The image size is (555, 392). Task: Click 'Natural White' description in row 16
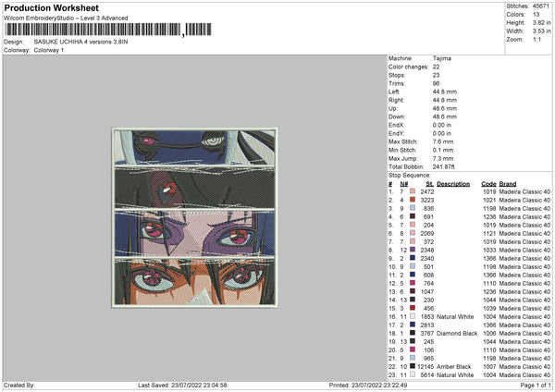(455, 316)
